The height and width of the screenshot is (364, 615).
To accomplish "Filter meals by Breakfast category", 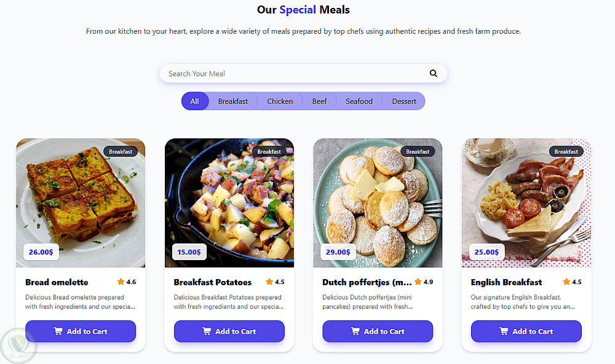I will (x=233, y=101).
